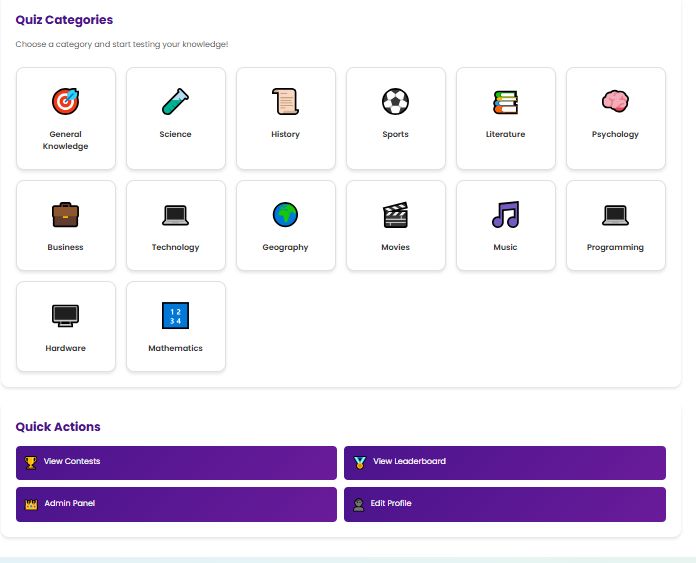Viewport: 696px width, 563px height.
Task: Click the medal icon in View Leaderboard
Action: tap(360, 463)
